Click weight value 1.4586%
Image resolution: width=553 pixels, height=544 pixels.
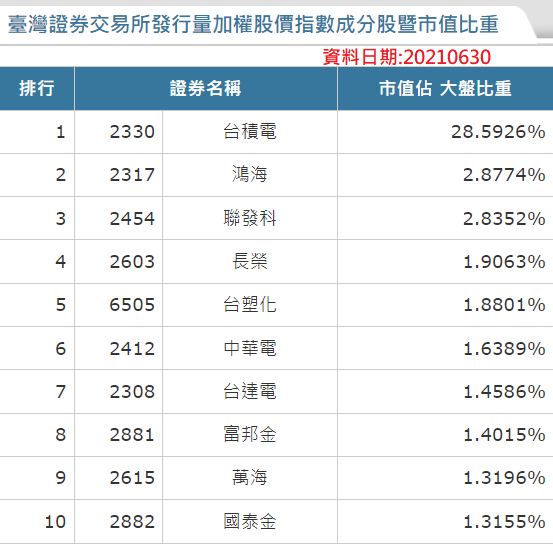point(504,392)
